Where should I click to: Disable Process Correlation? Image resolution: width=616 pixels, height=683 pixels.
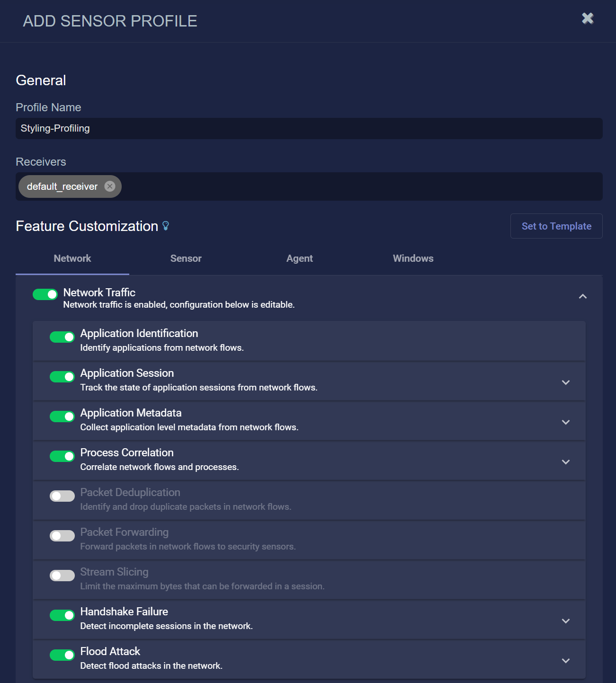pos(62,456)
